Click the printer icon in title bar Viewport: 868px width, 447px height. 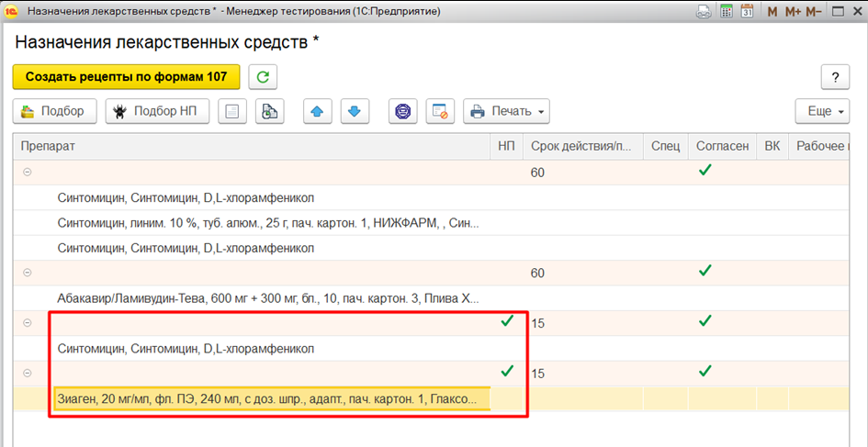point(704,12)
